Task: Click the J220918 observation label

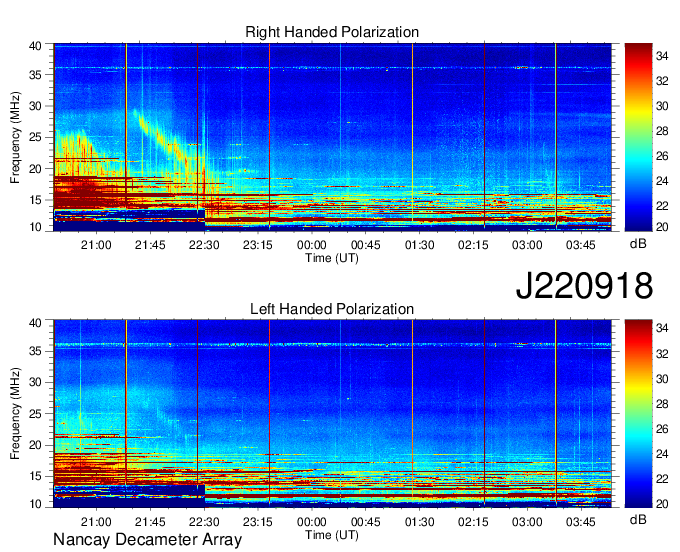Action: (584, 285)
